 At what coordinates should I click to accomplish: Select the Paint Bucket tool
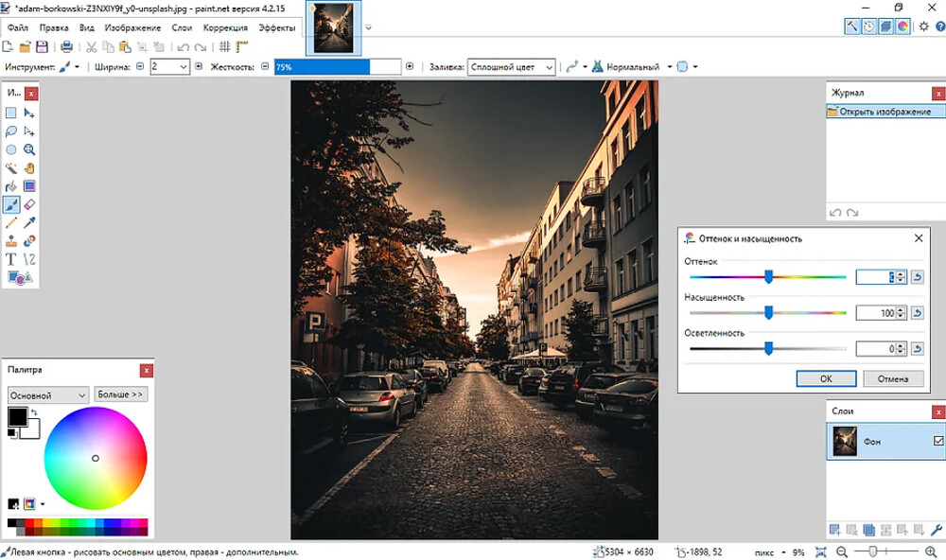[x=10, y=186]
